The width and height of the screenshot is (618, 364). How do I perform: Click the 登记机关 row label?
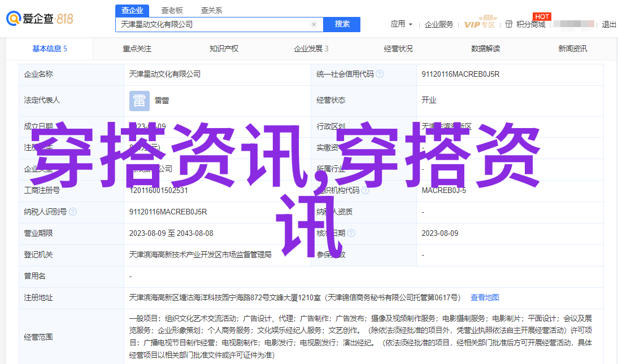[38, 255]
